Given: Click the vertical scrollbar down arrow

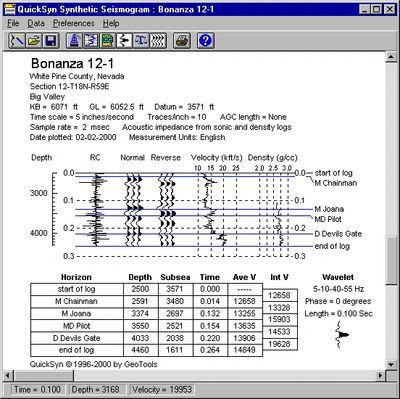Looking at the screenshot, I should (x=391, y=364).
